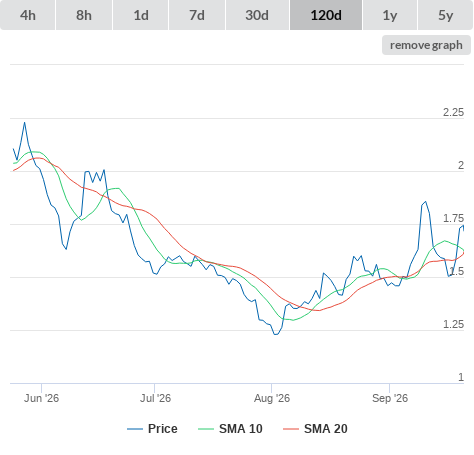The height and width of the screenshot is (455, 474).
Task: Show the 30d price history
Action: point(257,15)
